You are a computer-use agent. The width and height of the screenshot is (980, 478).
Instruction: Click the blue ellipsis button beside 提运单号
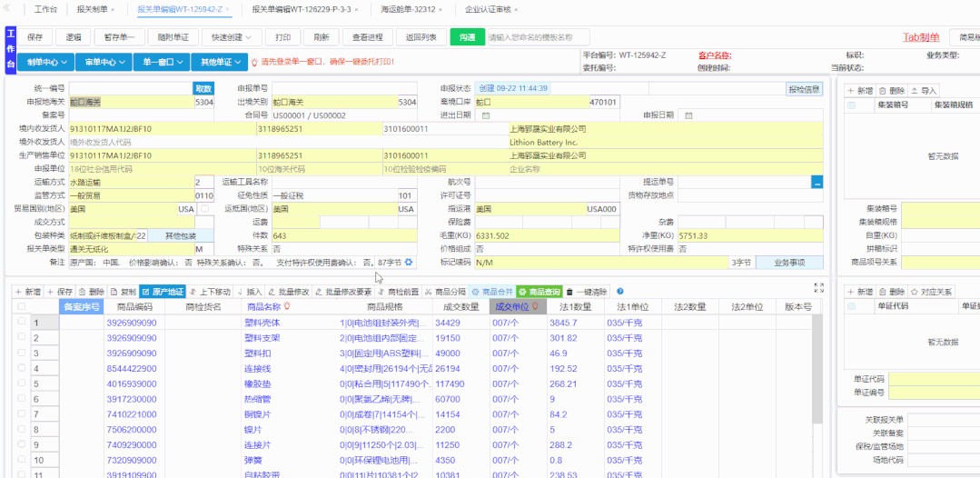pyautogui.click(x=817, y=182)
